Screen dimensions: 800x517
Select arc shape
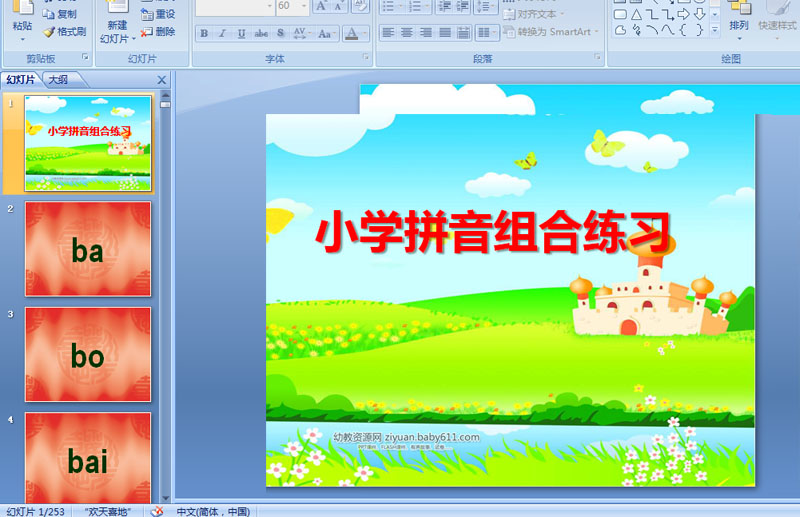click(x=652, y=31)
